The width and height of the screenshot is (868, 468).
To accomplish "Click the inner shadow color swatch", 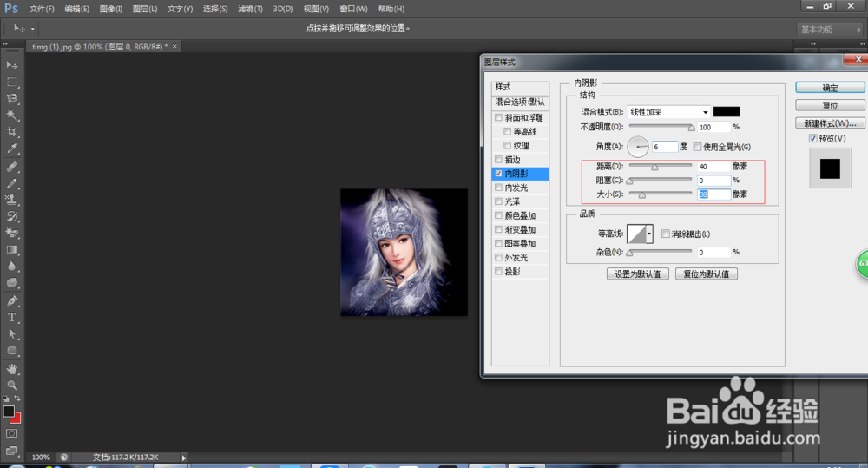I will point(727,112).
